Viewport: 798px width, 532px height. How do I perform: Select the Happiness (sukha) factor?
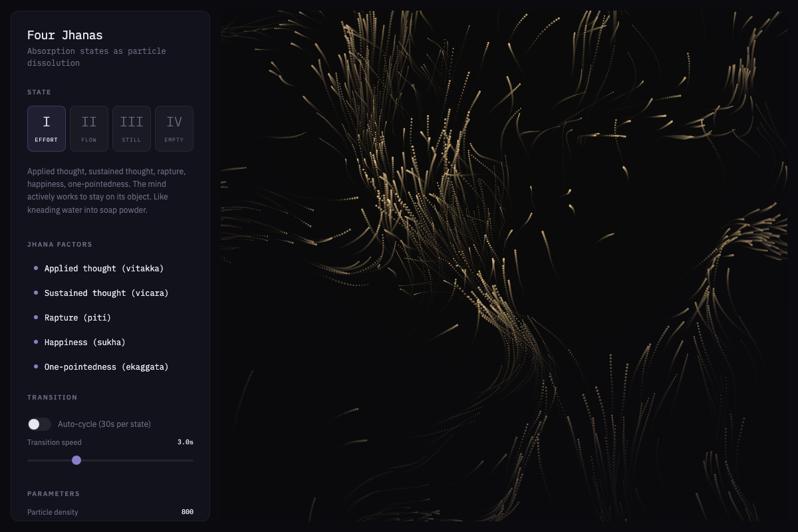click(x=84, y=342)
